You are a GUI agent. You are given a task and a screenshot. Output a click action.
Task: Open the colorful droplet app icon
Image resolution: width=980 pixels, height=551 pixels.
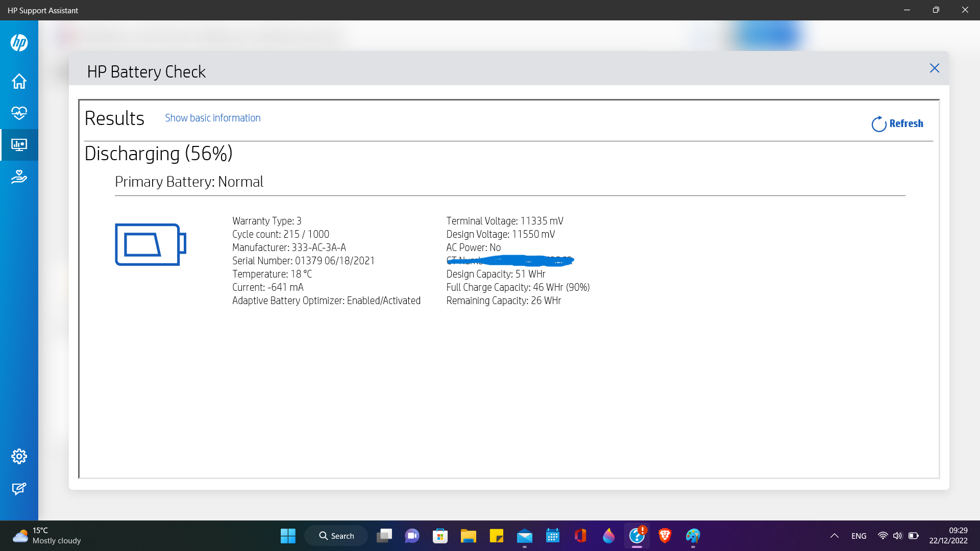pyautogui.click(x=608, y=536)
